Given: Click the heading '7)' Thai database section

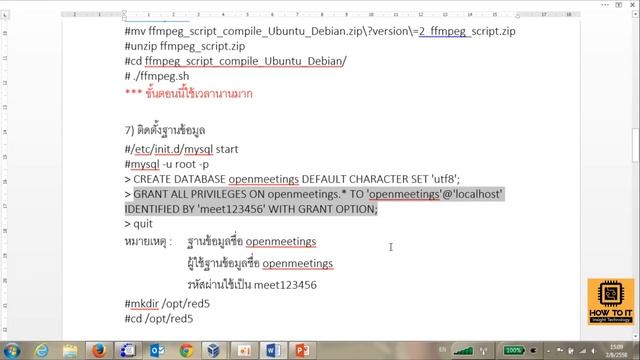Looking at the screenshot, I should coord(165,130).
